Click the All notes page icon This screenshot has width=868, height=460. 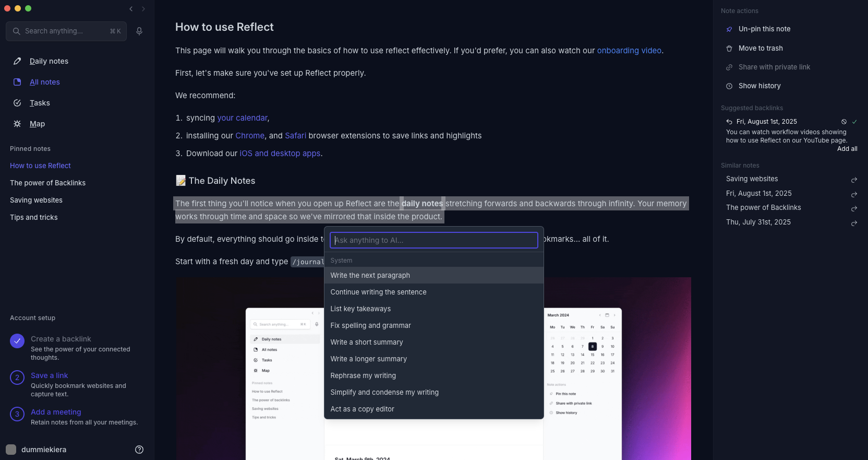click(17, 82)
